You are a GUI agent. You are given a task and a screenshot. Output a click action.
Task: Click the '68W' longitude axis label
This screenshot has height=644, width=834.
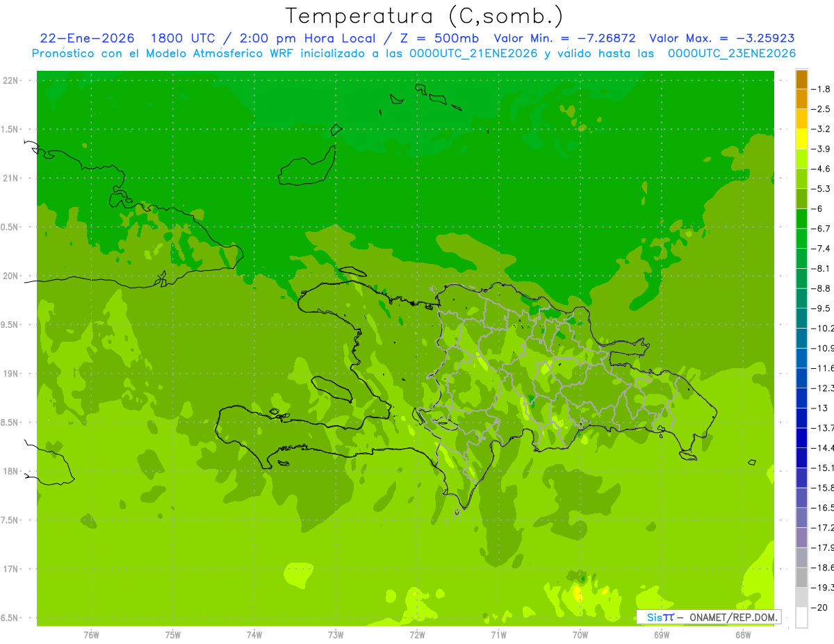tap(743, 634)
